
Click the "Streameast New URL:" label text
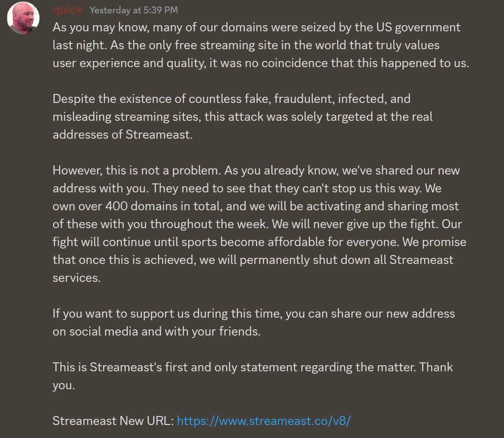tap(114, 421)
